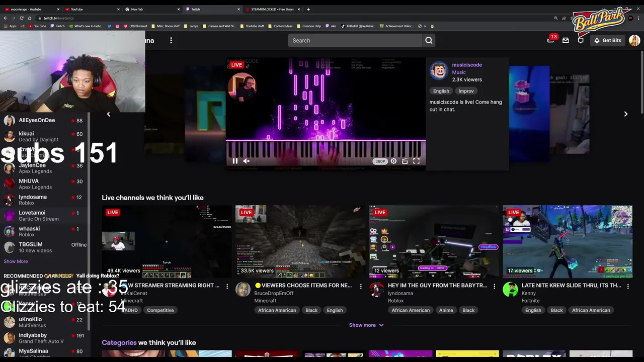The height and width of the screenshot is (362, 644).
Task: Click Kenny channel avatar icon
Action: click(510, 290)
